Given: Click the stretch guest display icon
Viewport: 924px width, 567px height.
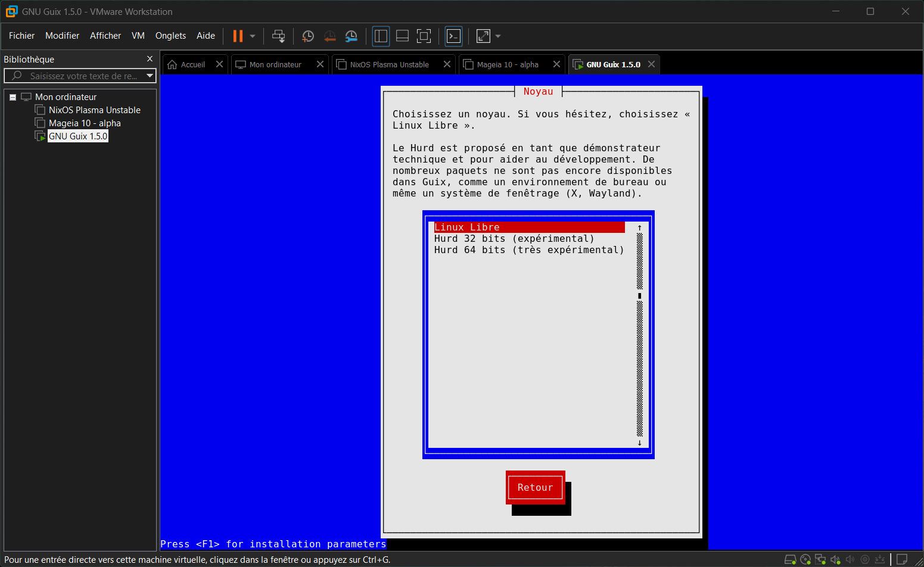Looking at the screenshot, I should pyautogui.click(x=483, y=36).
